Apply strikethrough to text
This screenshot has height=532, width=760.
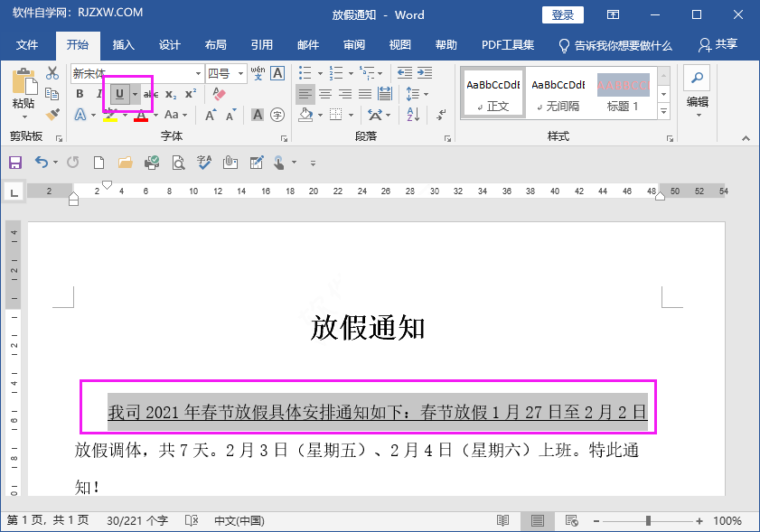pyautogui.click(x=151, y=94)
